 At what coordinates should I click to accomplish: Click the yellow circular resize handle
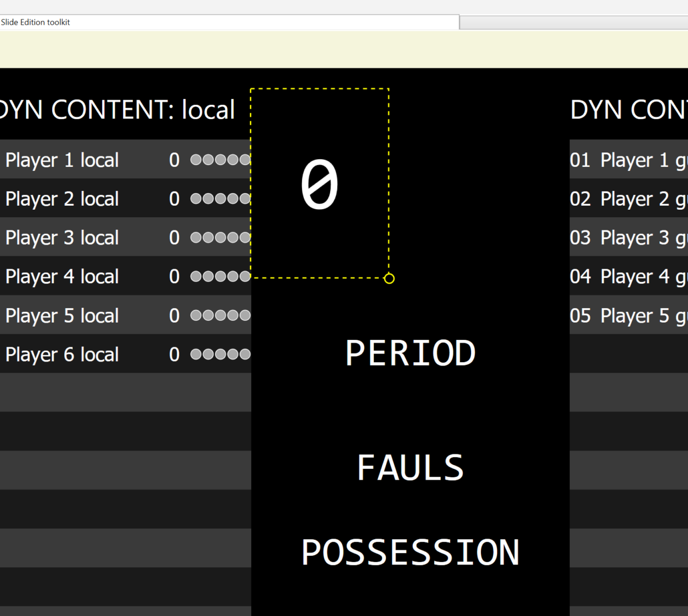point(389,278)
